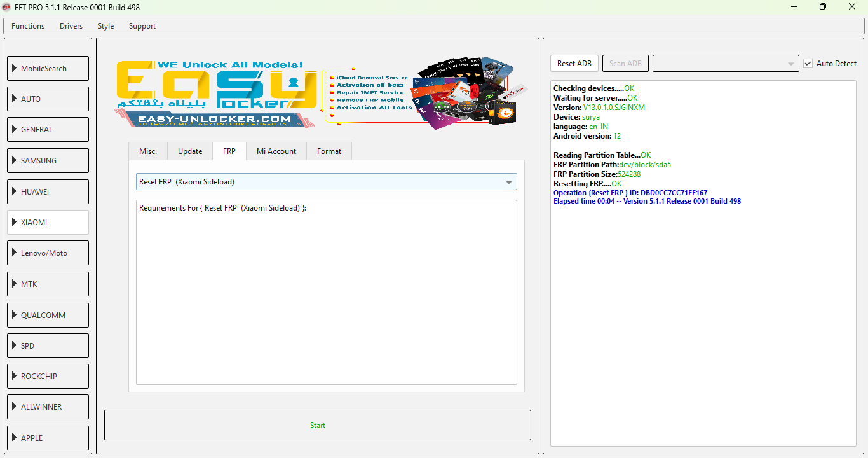Click the 'Resetting FRP.....OK' log line
This screenshot has height=458, width=868.
[588, 184]
